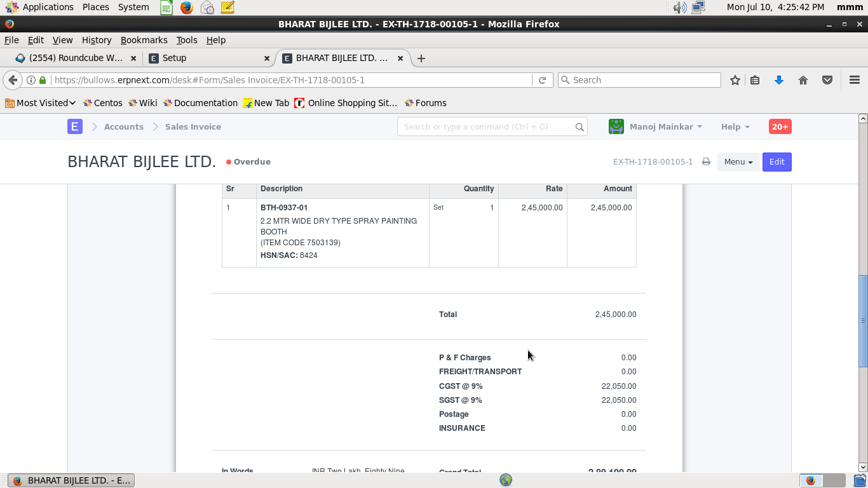Image resolution: width=868 pixels, height=488 pixels.
Task: Click the network connection tray icon
Action: click(x=698, y=8)
